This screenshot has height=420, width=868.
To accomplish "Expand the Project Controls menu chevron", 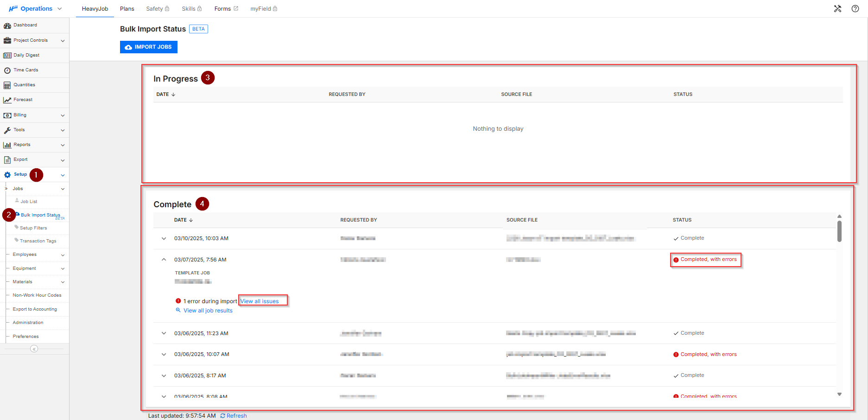I will coord(63,41).
